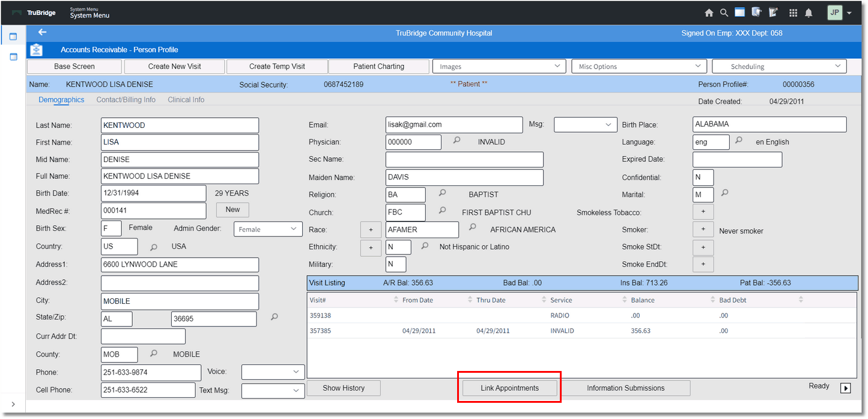Open the notepad with pencil icon

click(773, 12)
